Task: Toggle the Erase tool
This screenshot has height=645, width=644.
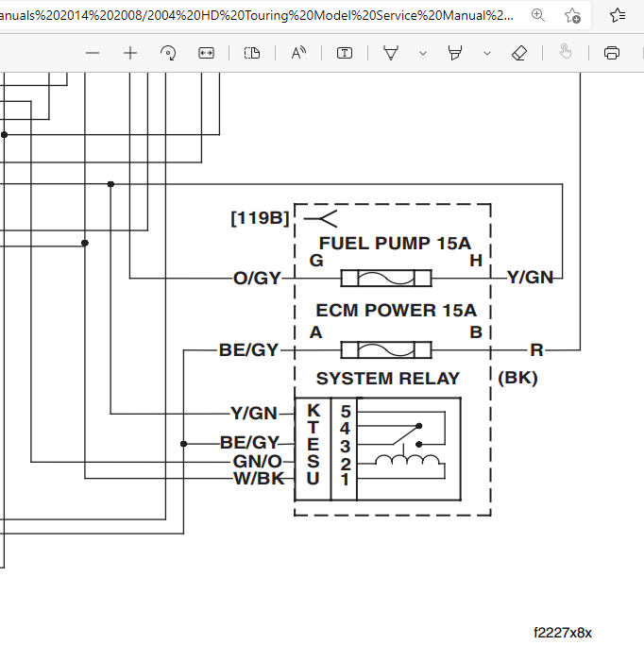Action: pyautogui.click(x=518, y=53)
